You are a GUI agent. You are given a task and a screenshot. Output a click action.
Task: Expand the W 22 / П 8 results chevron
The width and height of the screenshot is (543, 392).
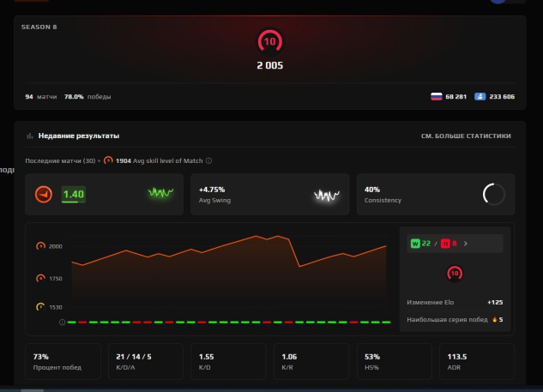[466, 244]
